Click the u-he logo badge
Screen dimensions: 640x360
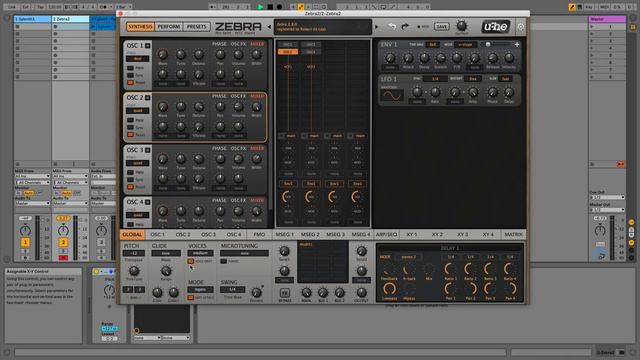coord(496,27)
